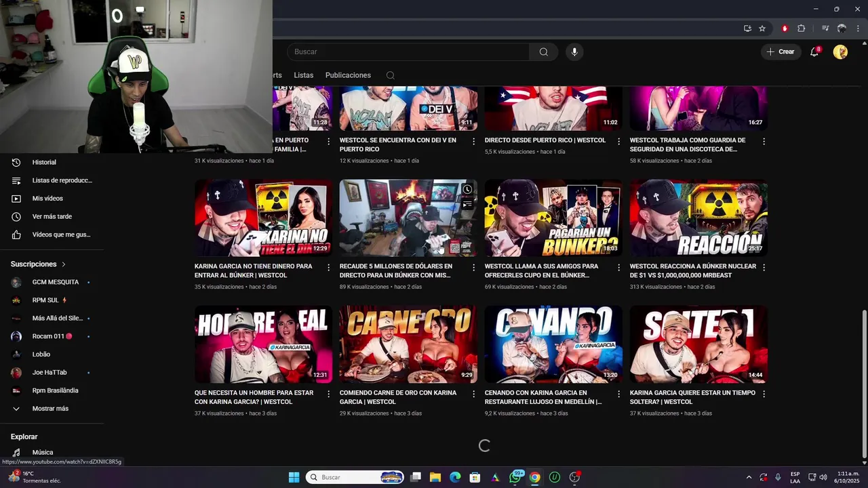Add Recaude video to queue icon

click(x=467, y=204)
